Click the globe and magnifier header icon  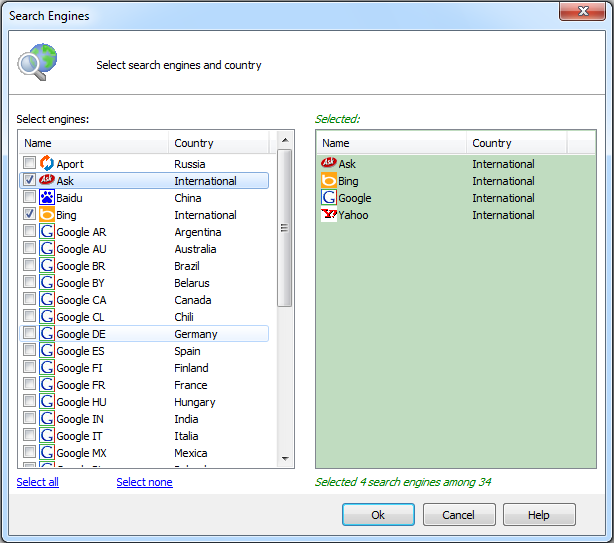(x=37, y=62)
